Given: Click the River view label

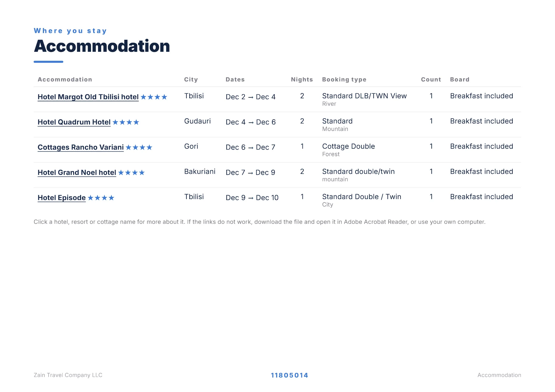Looking at the screenshot, I should 329,104.
